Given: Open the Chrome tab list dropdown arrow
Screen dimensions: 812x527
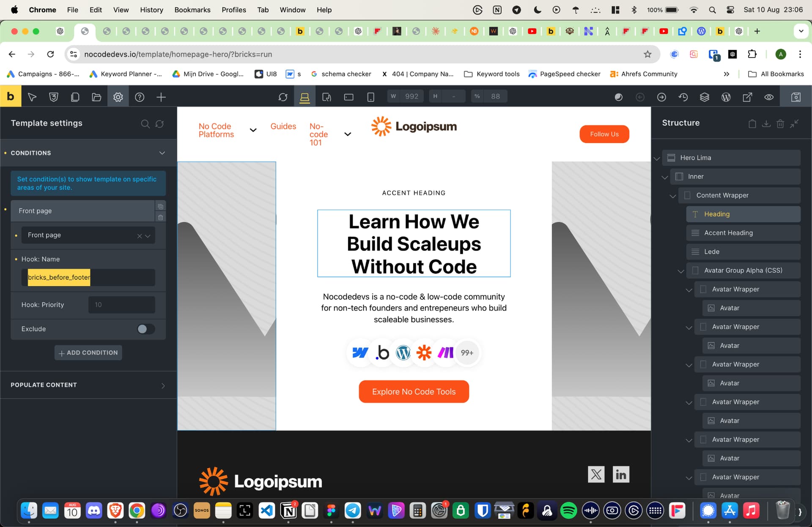Looking at the screenshot, I should 801,31.
